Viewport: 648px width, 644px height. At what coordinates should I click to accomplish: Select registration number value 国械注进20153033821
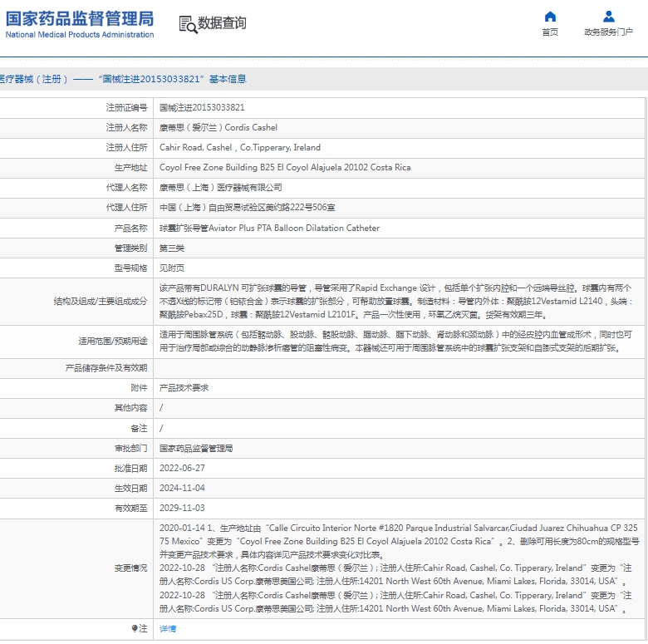pyautogui.click(x=202, y=107)
